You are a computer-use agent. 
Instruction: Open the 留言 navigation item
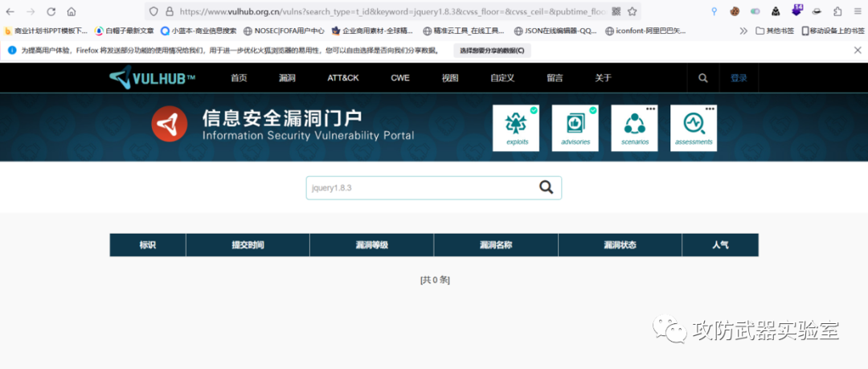tap(555, 78)
